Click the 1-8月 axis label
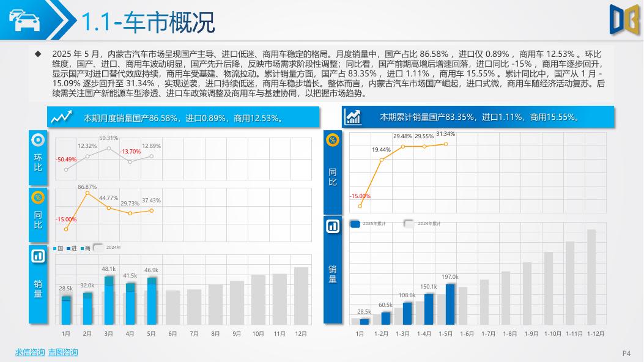644x362 pixels. click(509, 334)
